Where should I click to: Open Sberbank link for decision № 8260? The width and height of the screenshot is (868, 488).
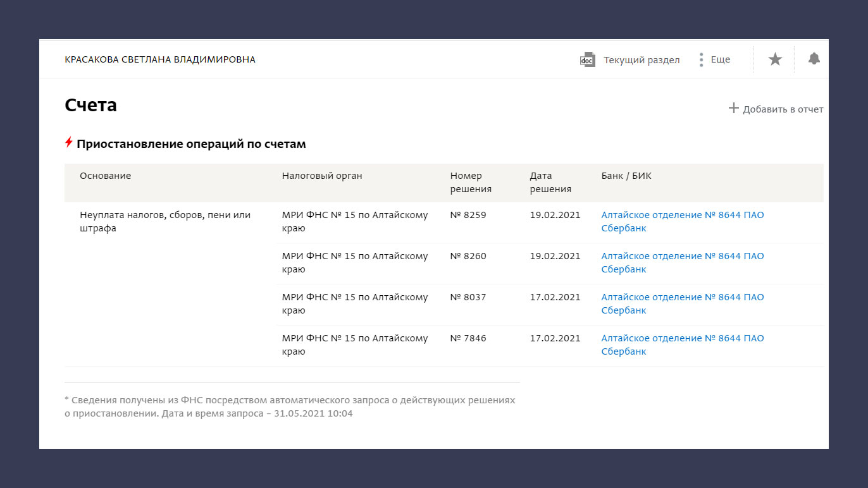tap(683, 263)
